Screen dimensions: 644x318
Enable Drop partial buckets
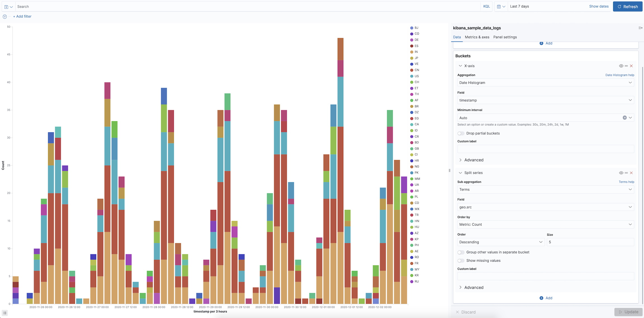(x=461, y=133)
